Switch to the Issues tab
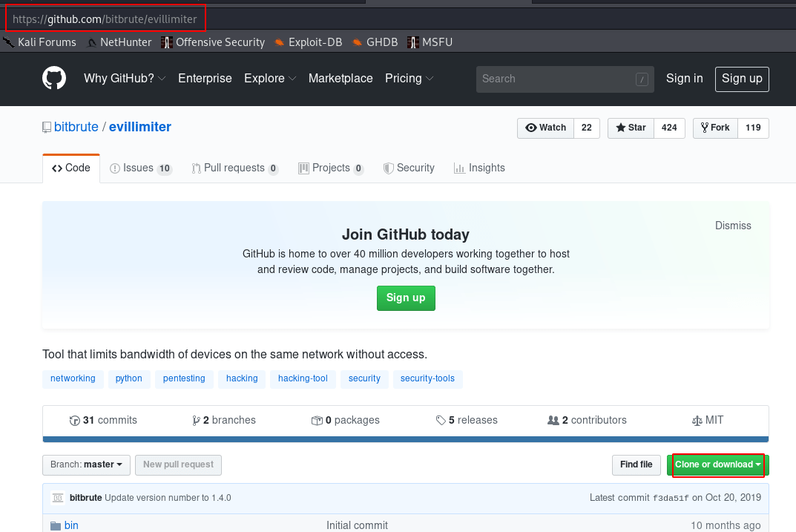This screenshot has height=532, width=796. point(140,168)
